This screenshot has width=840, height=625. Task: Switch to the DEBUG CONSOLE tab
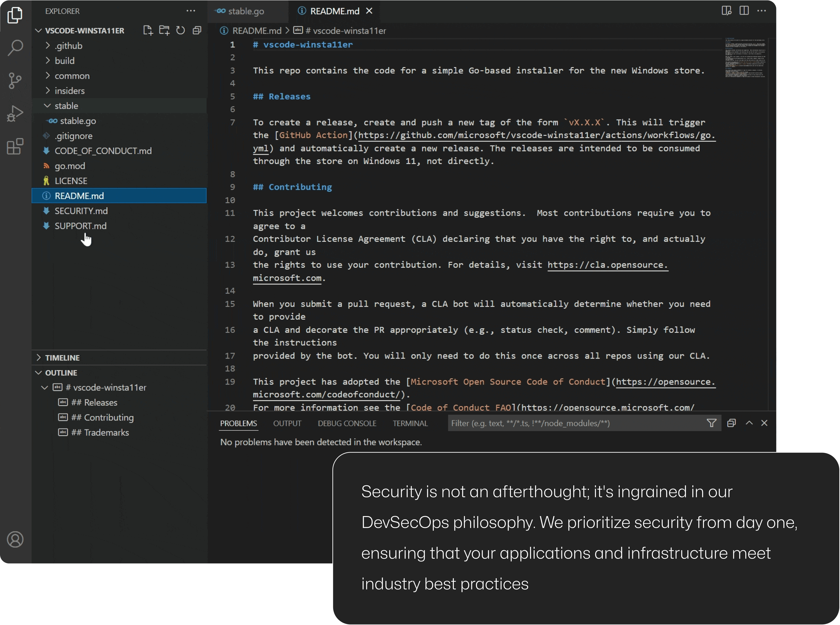click(x=347, y=423)
